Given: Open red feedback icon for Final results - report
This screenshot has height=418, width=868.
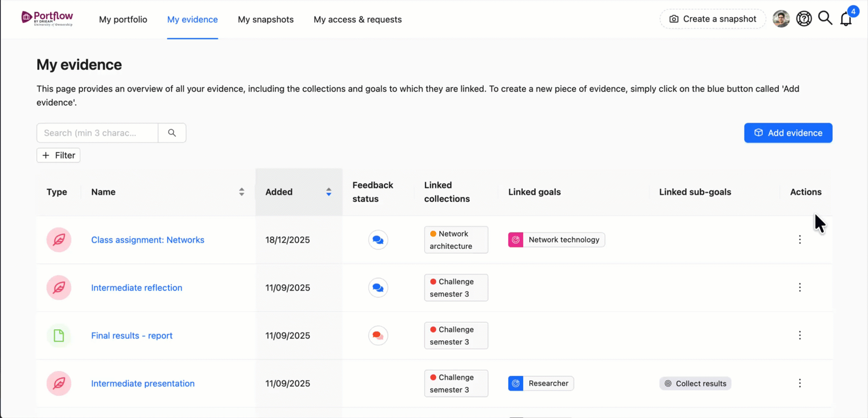Looking at the screenshot, I should 378,336.
